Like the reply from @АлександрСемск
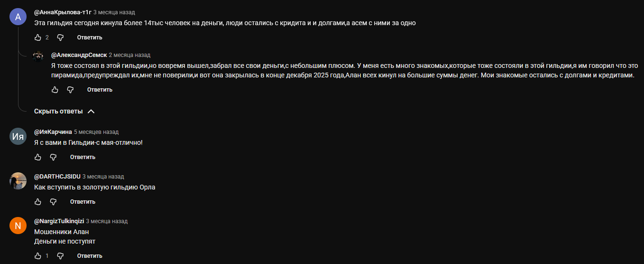Screen dimensions: 644x264 55,89
